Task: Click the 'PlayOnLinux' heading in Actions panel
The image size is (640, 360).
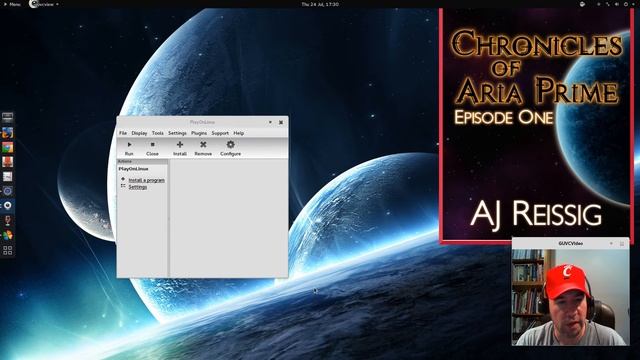Action: point(133,169)
